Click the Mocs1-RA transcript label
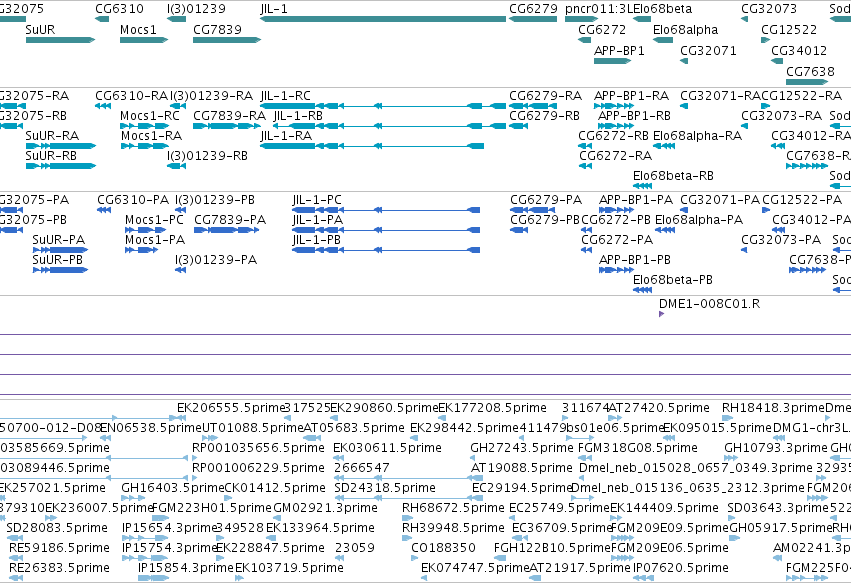Viewport: 851px width, 583px height. 151,135
